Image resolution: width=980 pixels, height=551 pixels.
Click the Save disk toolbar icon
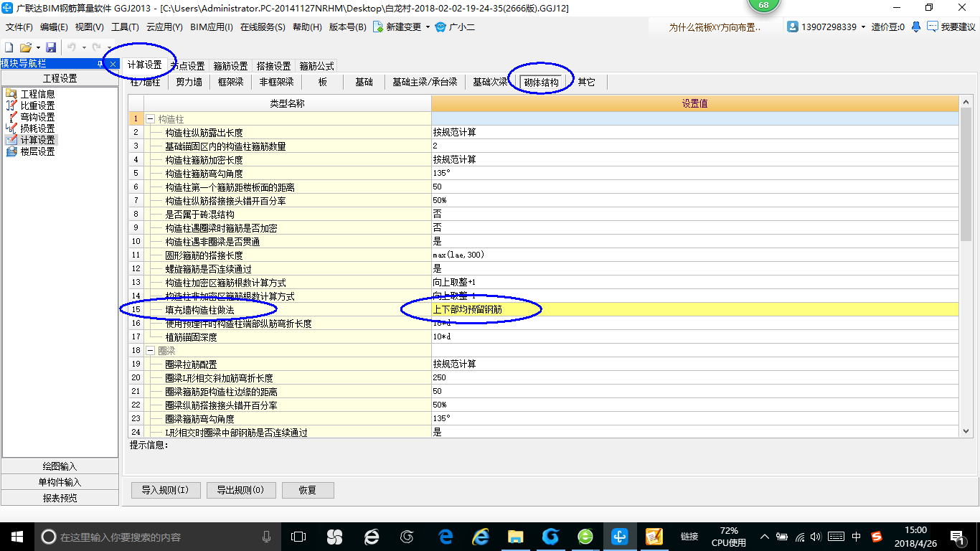(x=51, y=47)
